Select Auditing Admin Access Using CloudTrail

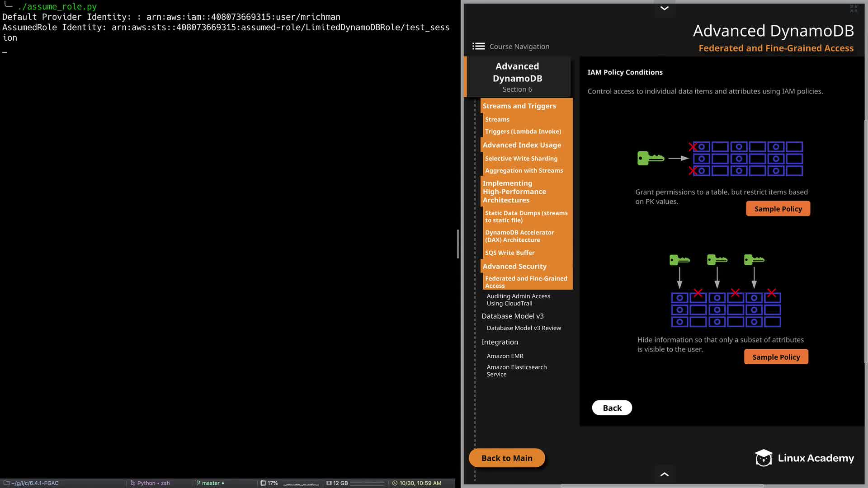[518, 300]
